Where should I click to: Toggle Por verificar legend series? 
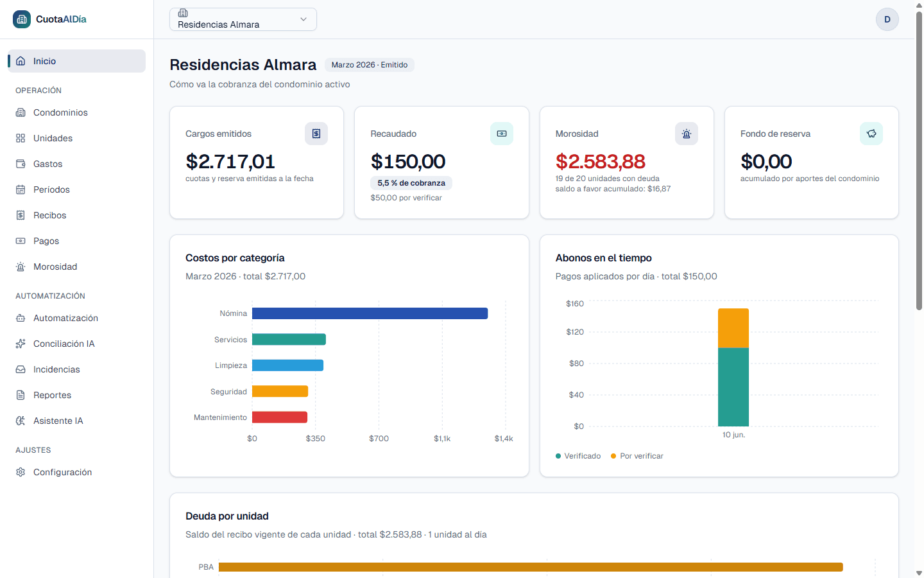(637, 456)
